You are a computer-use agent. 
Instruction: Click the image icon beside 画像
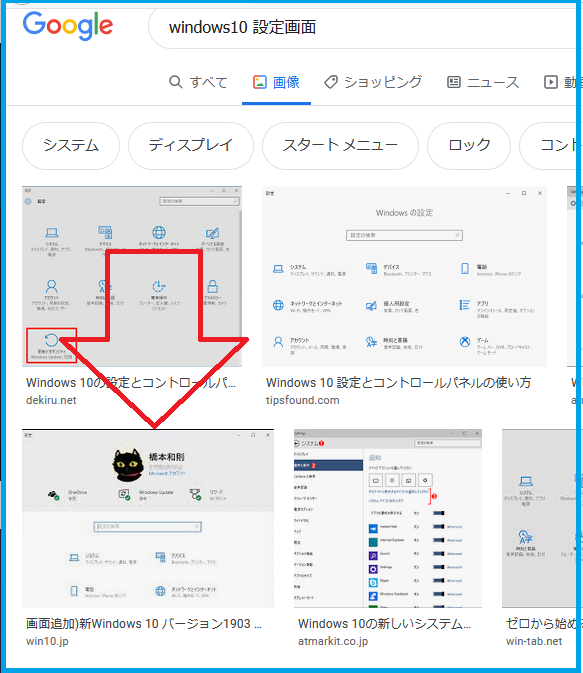click(260, 82)
